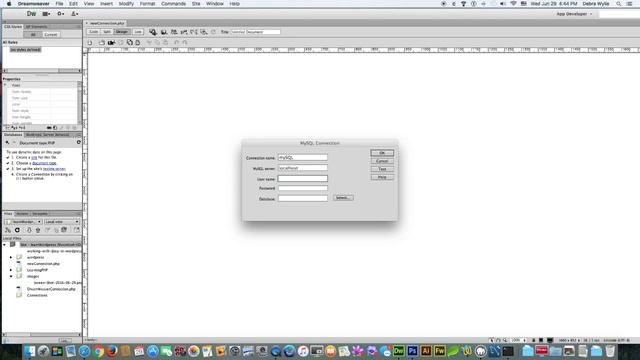Open the site selector dropdown in Files panel
The height and width of the screenshot is (360, 640).
tap(23, 222)
